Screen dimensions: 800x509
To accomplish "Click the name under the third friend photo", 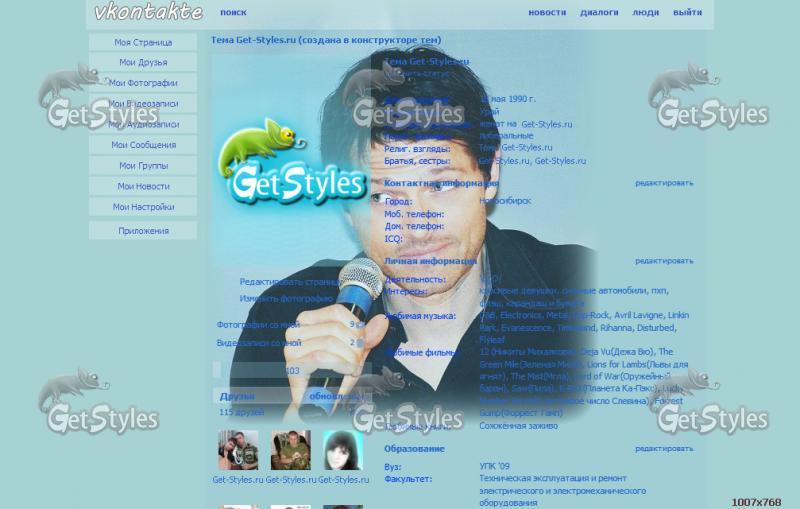I will pos(343,480).
